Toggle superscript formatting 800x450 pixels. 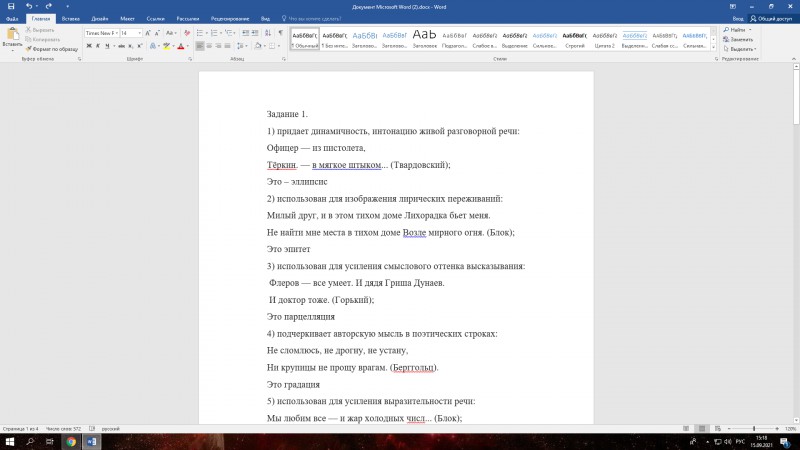[x=140, y=46]
